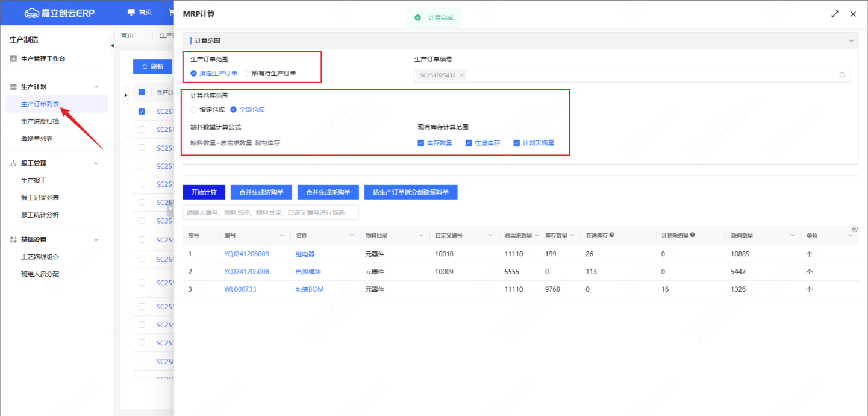Click the search icon in 生产订单编号 field
Viewport: 868px width, 416px height.
[x=842, y=75]
